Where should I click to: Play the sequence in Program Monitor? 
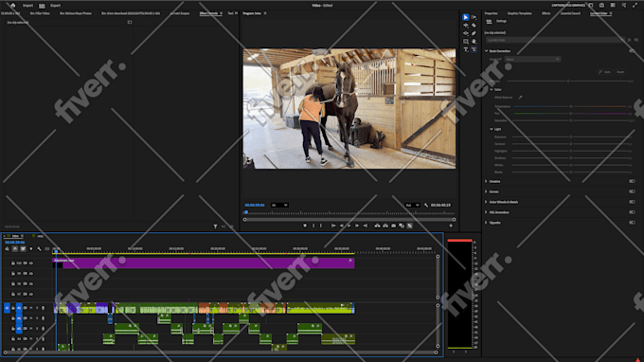click(349, 226)
